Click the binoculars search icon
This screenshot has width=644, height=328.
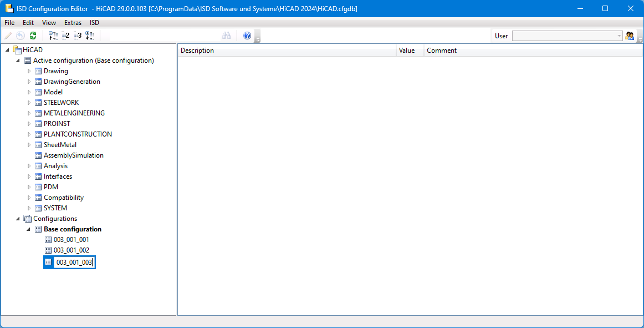coord(226,36)
